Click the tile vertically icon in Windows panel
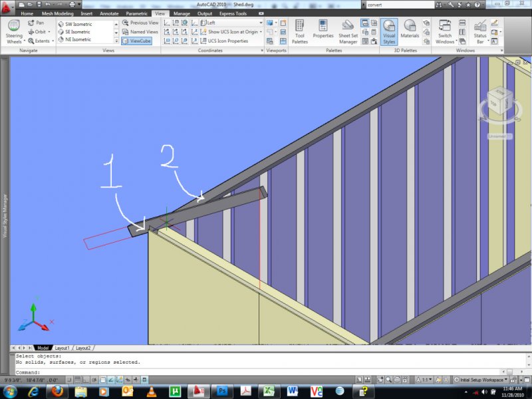The height and width of the screenshot is (399, 532). coord(462,32)
